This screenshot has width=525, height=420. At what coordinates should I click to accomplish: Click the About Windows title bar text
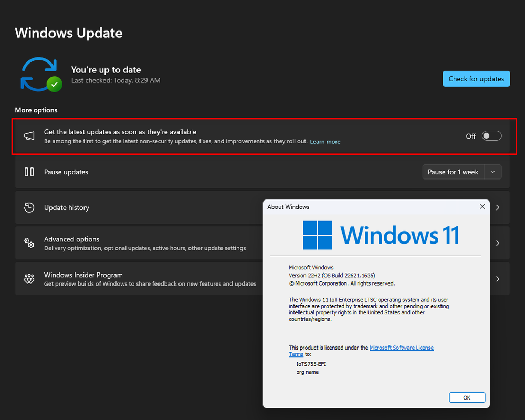pos(288,207)
